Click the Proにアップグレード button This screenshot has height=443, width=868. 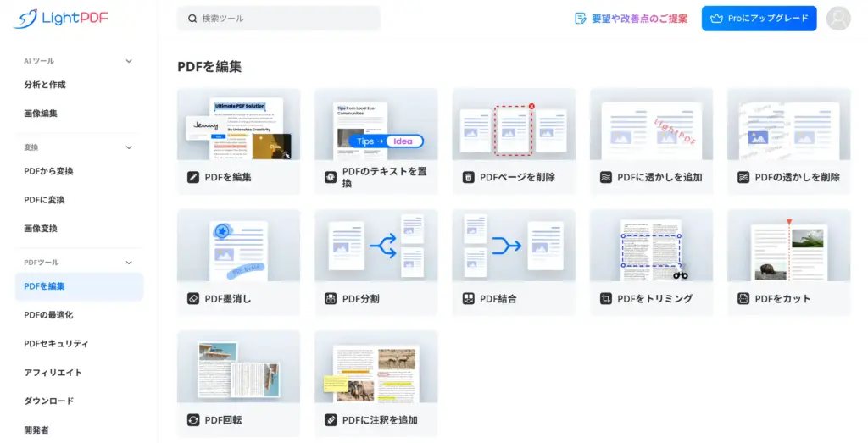click(x=759, y=19)
